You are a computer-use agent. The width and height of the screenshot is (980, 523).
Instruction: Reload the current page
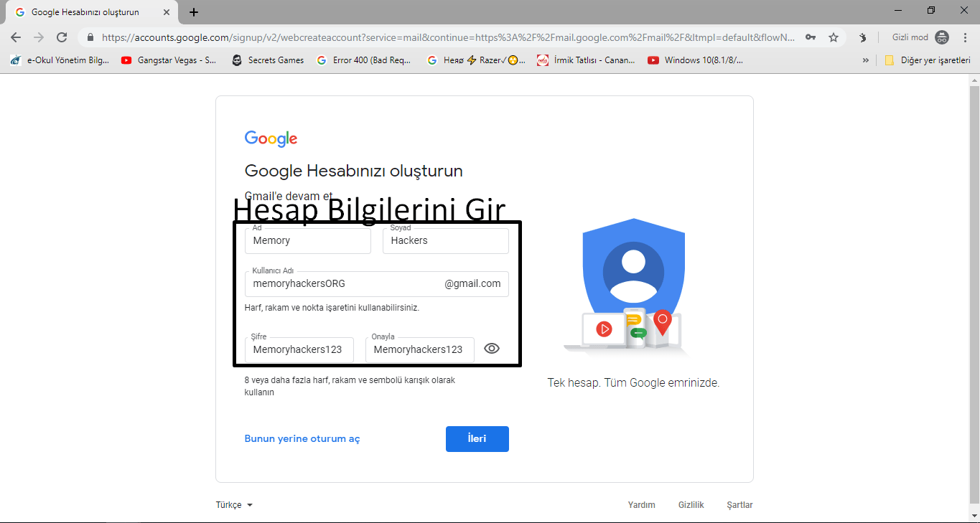62,37
